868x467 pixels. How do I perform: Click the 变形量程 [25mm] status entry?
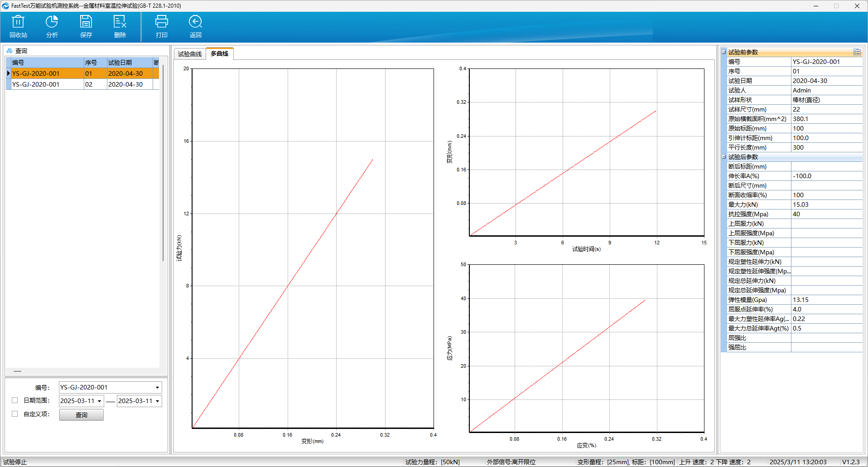click(603, 462)
